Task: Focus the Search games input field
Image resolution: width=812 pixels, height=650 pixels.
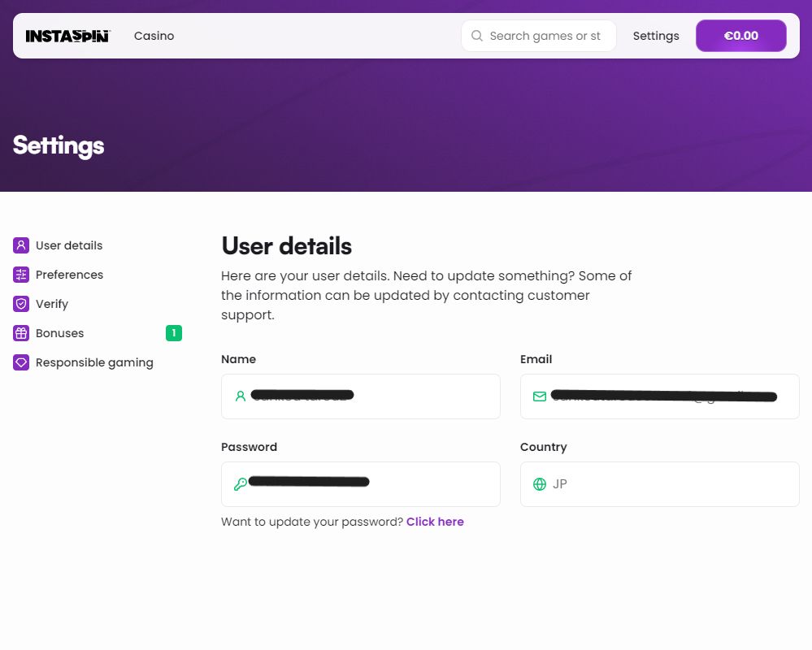Action: [x=545, y=36]
